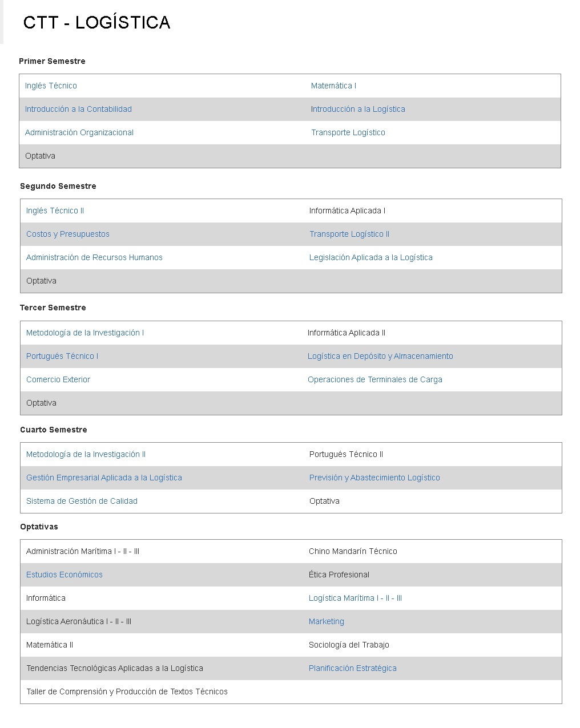The image size is (580, 728).
Task: Click Administración de Recursos Humanos
Action: (94, 257)
